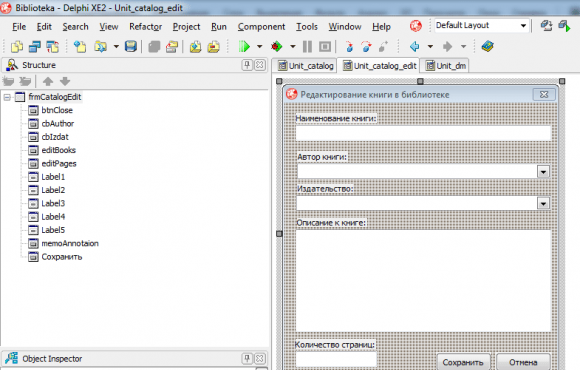The height and width of the screenshot is (370, 580).
Task: Open the Издательство combo box dropdown
Action: [543, 204]
